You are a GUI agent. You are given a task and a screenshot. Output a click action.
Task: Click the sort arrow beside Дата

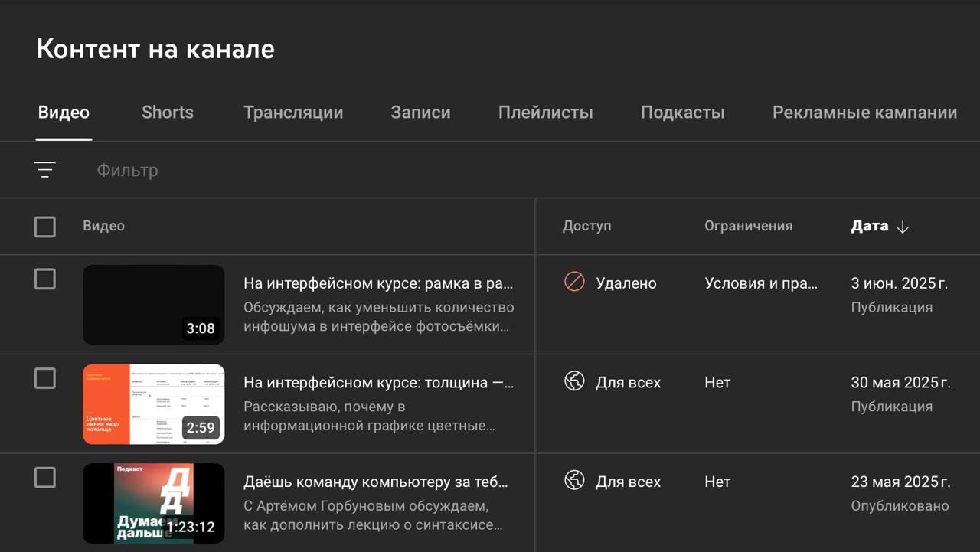903,227
